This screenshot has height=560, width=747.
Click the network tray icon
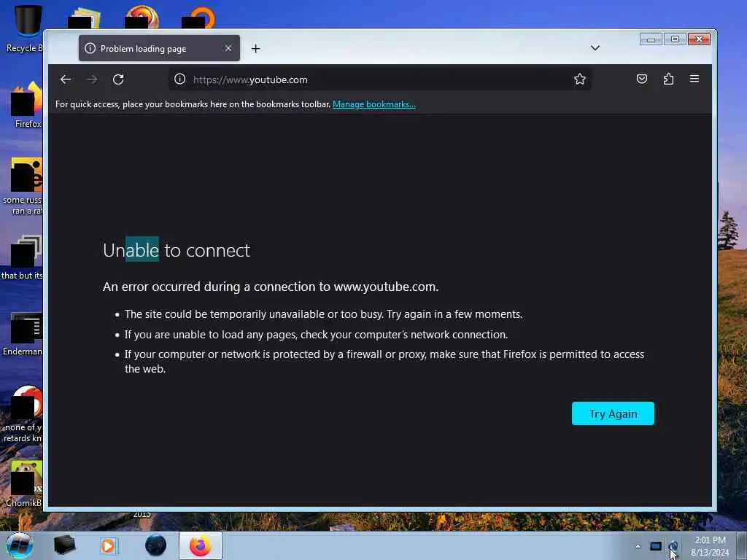click(x=673, y=546)
